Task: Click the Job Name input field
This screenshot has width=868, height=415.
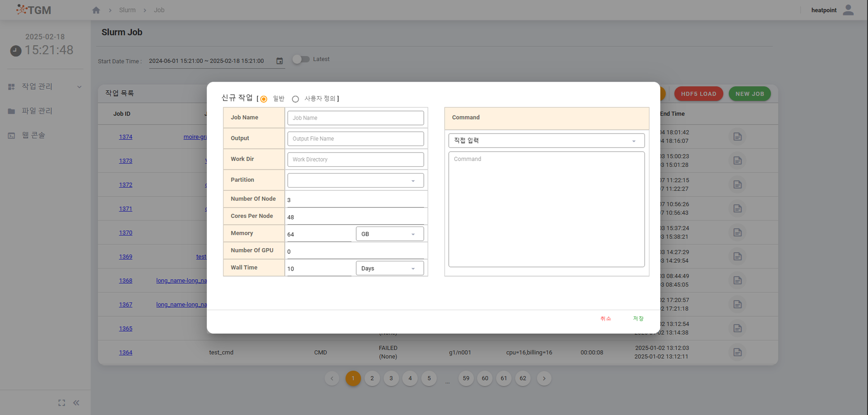Action: coord(355,118)
